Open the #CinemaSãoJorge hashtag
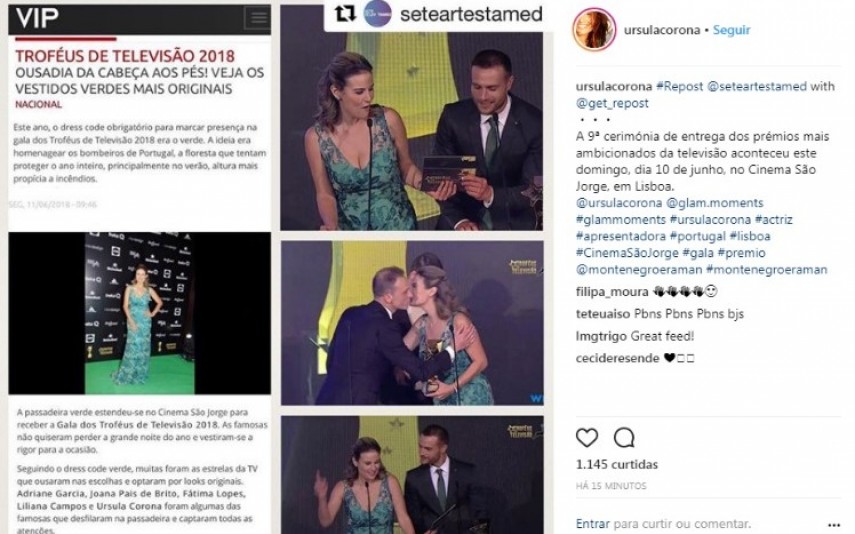The width and height of the screenshot is (855, 534). point(627,253)
